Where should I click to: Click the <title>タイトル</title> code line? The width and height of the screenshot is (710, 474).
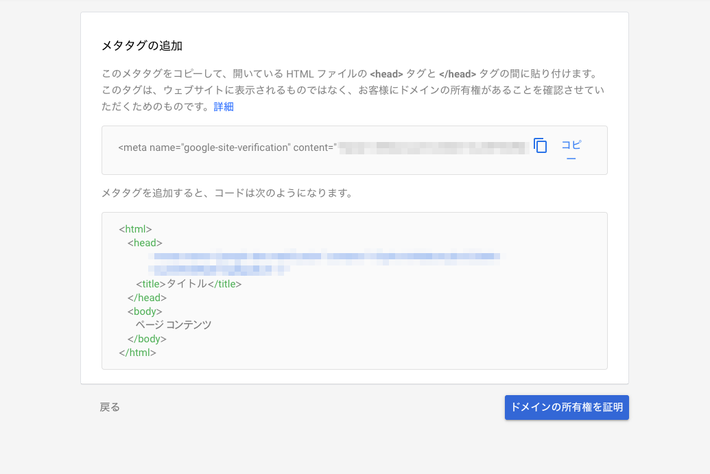pyautogui.click(x=189, y=284)
